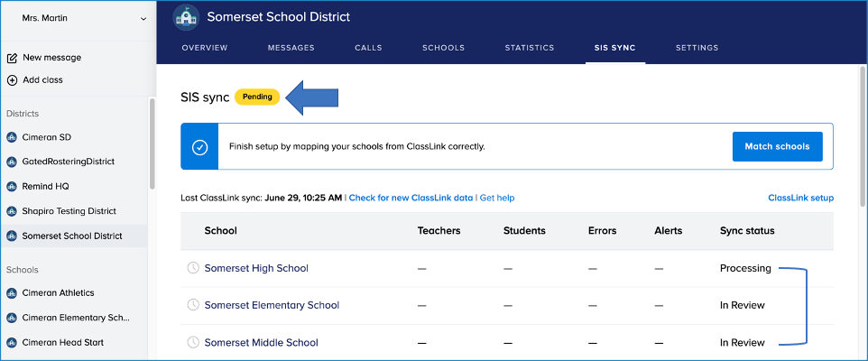Click the Teachers column header
This screenshot has width=868, height=361.
click(x=439, y=231)
